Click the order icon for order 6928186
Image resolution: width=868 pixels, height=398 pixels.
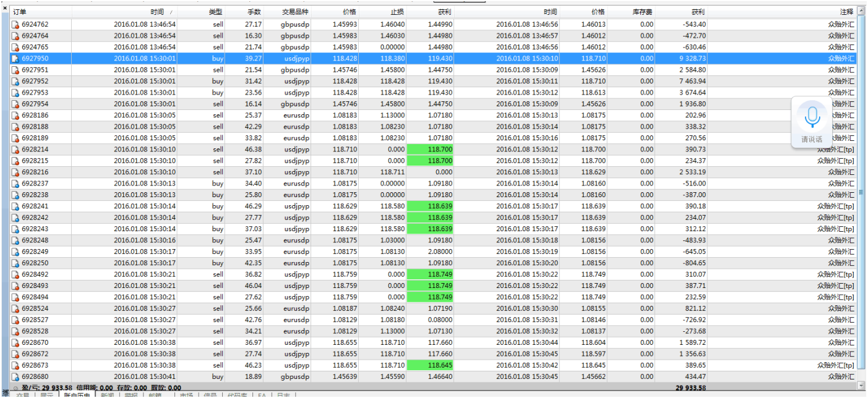15,116
